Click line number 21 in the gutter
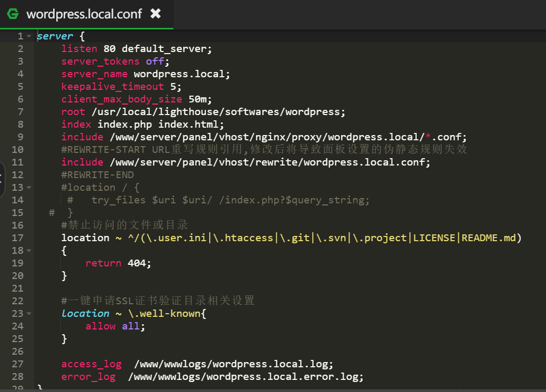The width and height of the screenshot is (546, 392). pyautogui.click(x=17, y=288)
